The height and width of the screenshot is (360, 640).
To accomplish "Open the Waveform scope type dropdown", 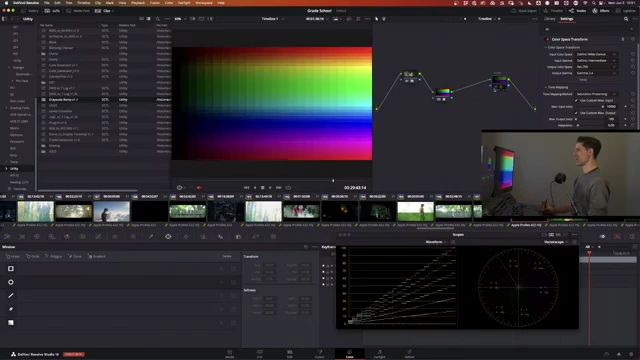I will pos(436,242).
